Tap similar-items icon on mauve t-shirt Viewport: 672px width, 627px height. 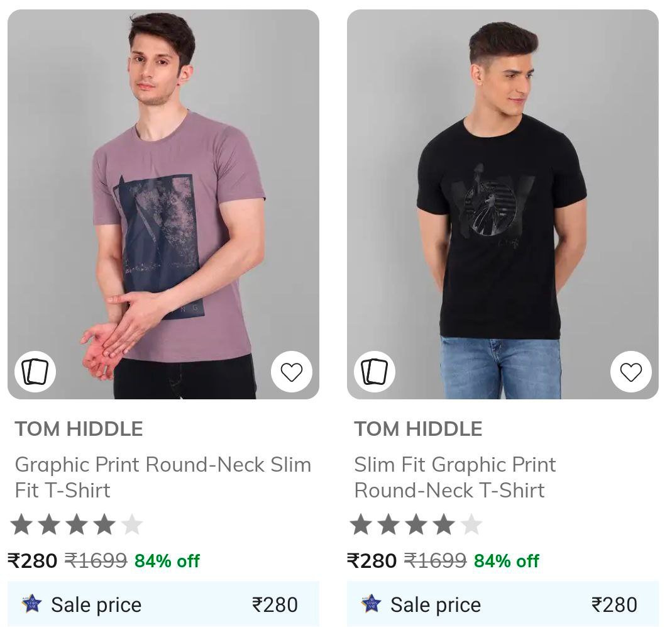click(x=35, y=372)
